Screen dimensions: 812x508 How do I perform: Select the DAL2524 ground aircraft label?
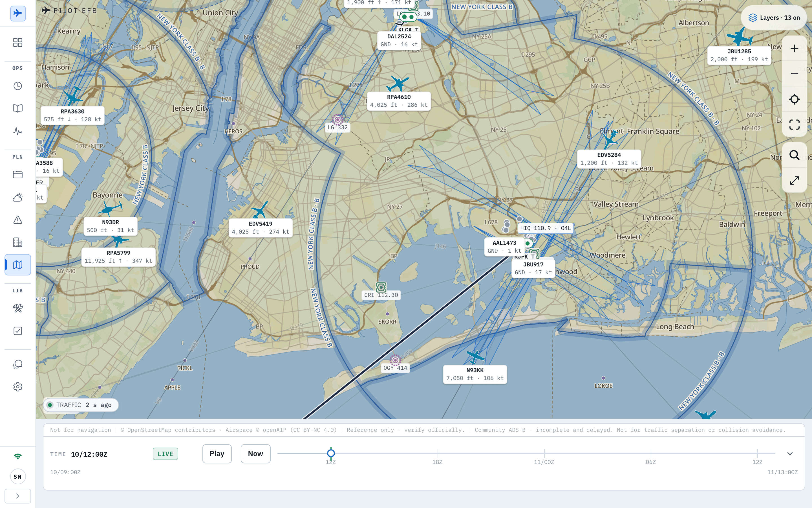(399, 41)
